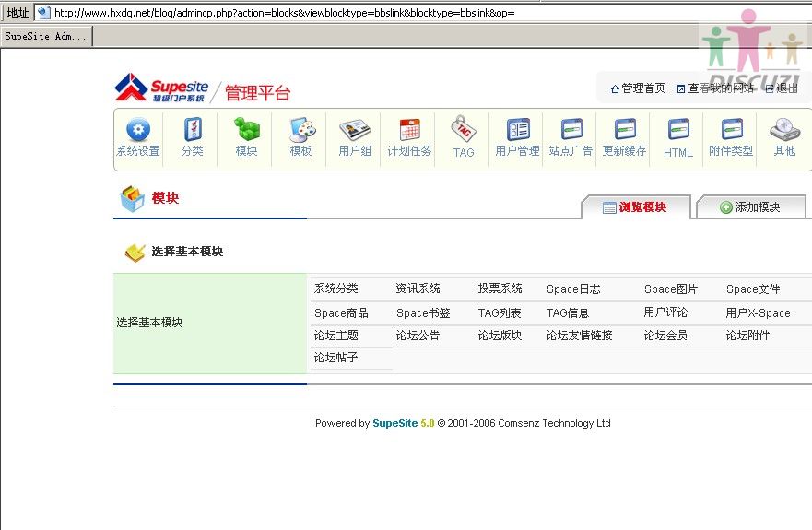Open the 模块 green blocks icon
The image size is (812, 530).
coord(246,129)
